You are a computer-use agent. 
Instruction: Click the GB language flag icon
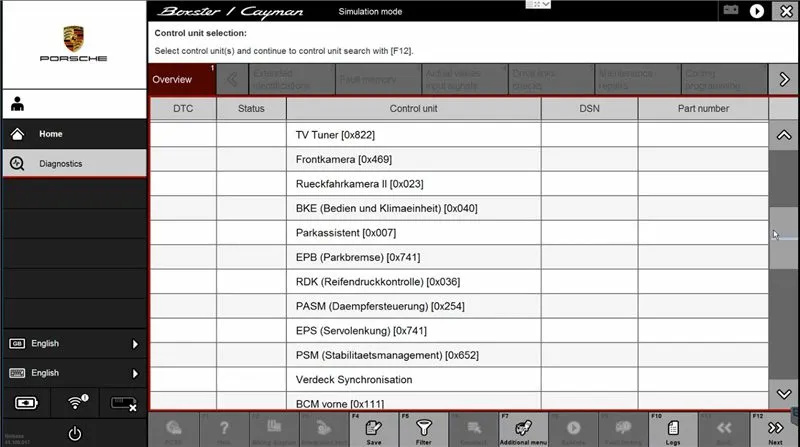(x=17, y=343)
